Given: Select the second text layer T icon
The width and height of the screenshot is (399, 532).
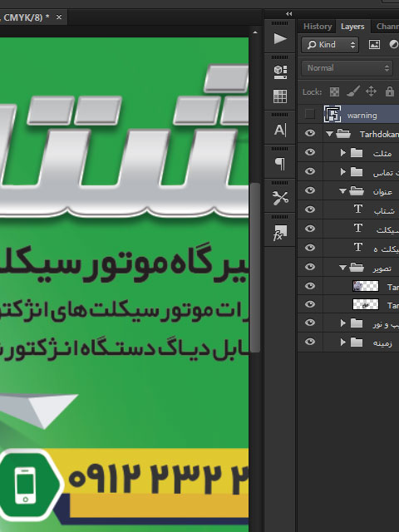Looking at the screenshot, I should [358, 228].
